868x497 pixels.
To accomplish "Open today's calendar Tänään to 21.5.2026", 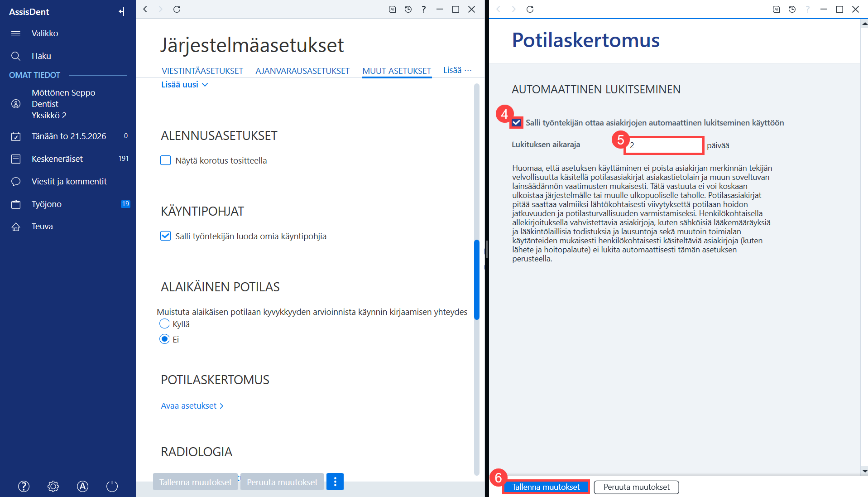I will pos(68,136).
